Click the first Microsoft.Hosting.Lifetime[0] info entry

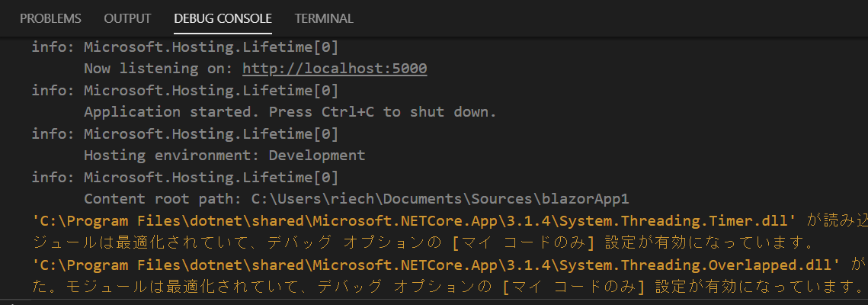coord(185,47)
